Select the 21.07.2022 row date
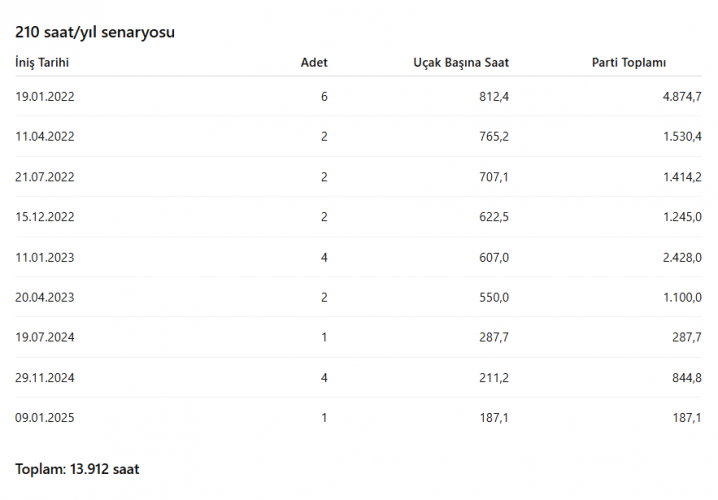The width and height of the screenshot is (718, 500). (x=44, y=177)
